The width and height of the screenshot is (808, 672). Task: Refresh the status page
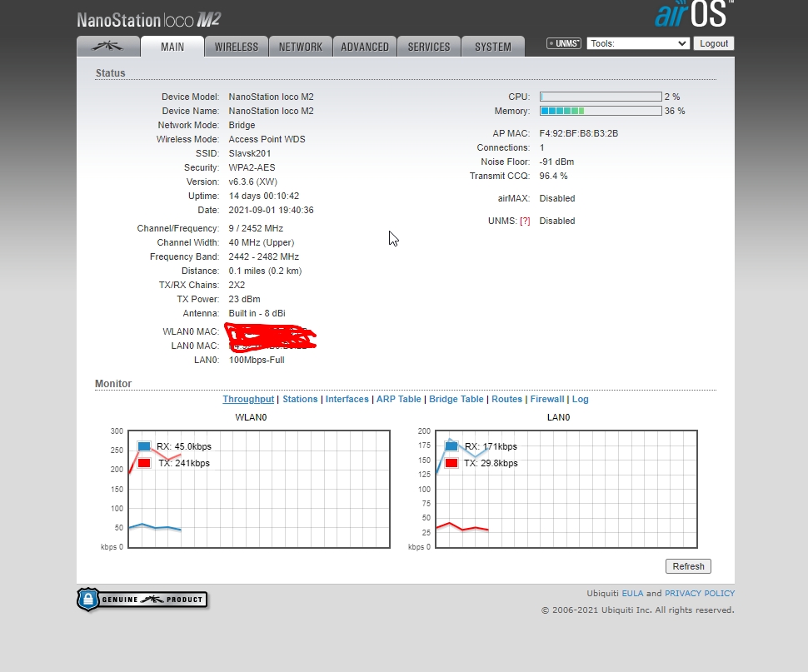pos(688,566)
